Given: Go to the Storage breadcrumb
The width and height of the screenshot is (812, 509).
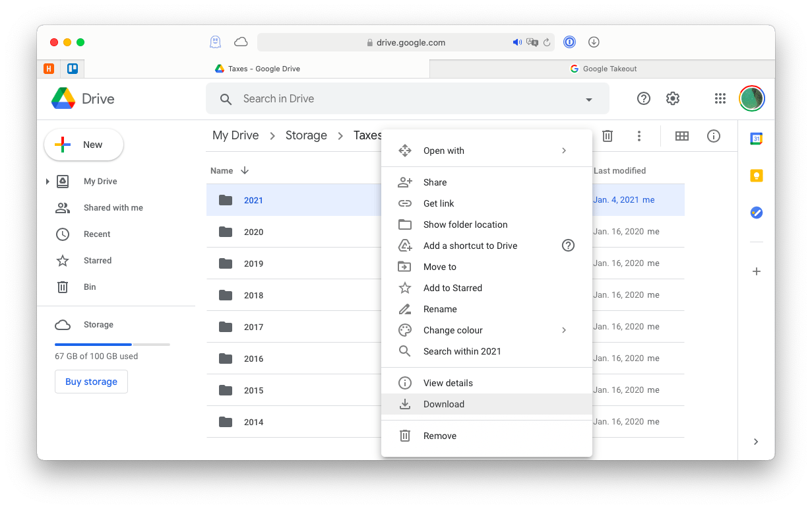Looking at the screenshot, I should (306, 135).
